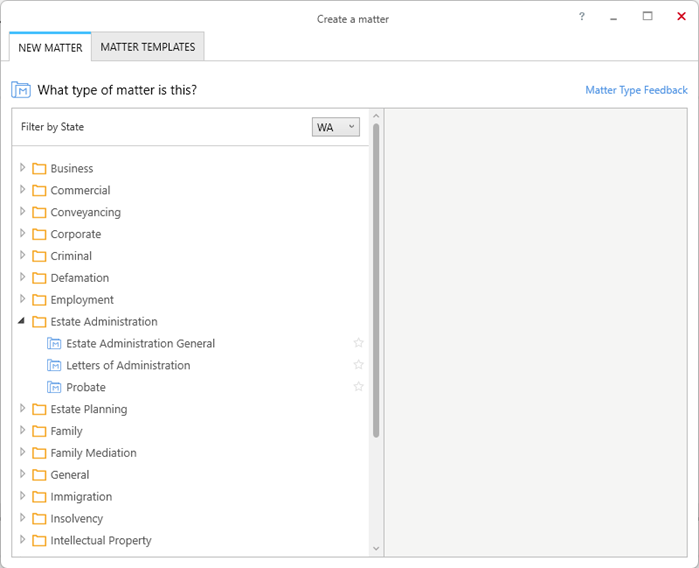The width and height of the screenshot is (699, 568).
Task: Select the Immigration category
Action: click(81, 497)
